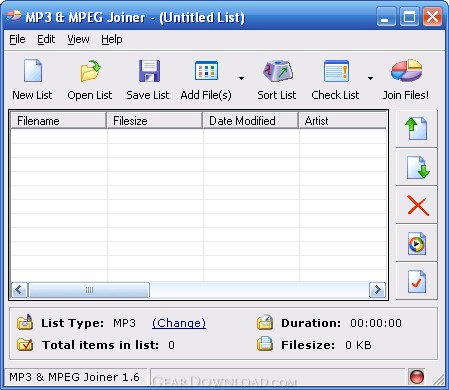Screen dimensions: 449x390
Task: Move selected file down with green arrow
Action: [418, 167]
